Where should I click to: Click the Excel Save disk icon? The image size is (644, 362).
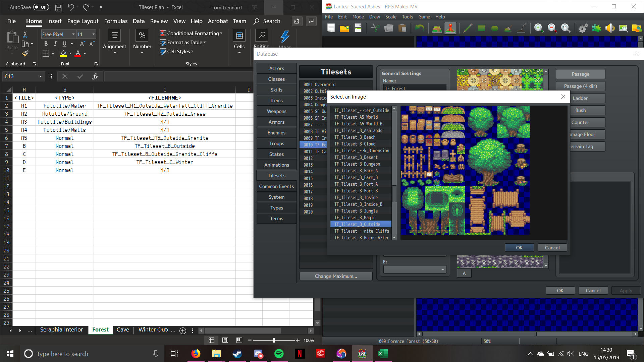(x=58, y=7)
